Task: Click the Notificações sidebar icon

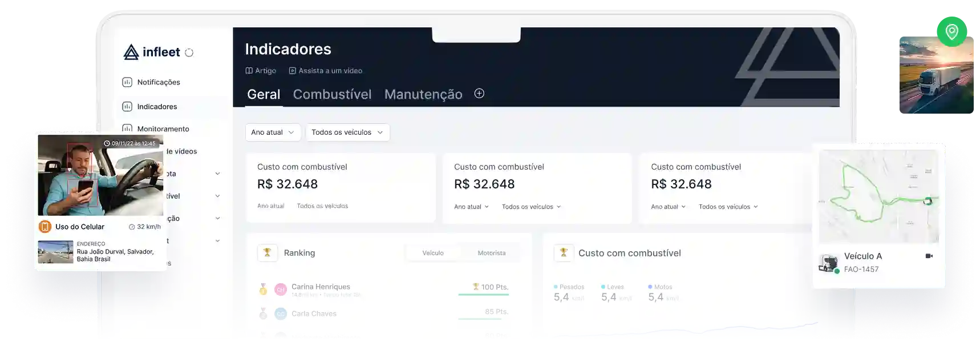Action: pos(127,82)
